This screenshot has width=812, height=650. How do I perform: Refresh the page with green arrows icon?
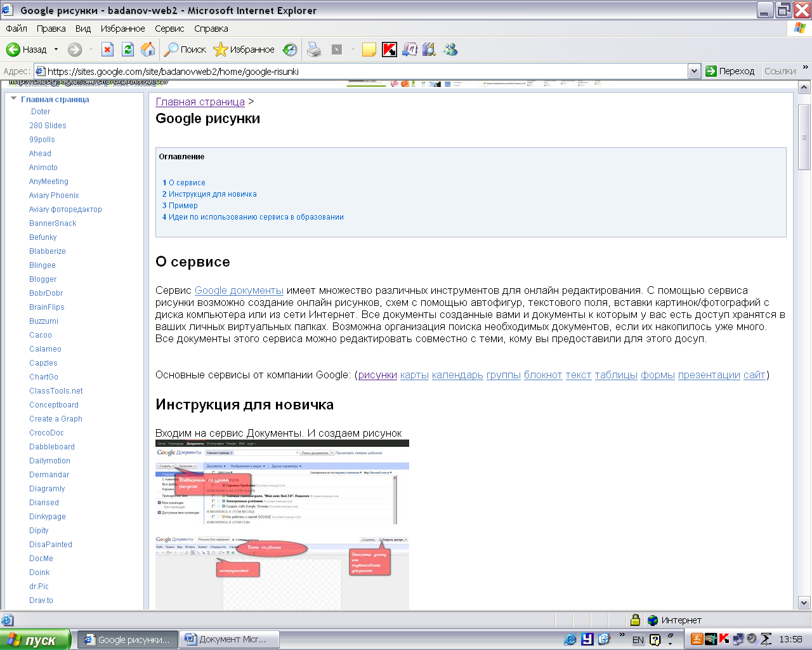[128, 50]
